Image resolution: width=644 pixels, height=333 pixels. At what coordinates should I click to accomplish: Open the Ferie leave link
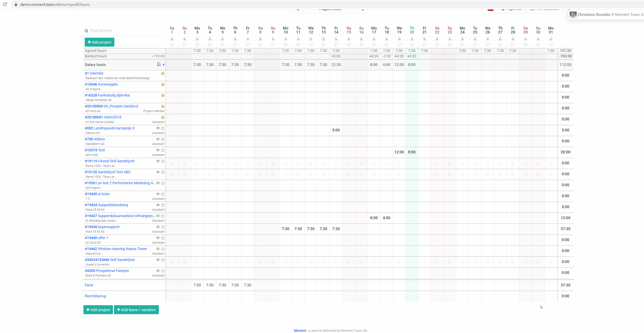click(x=89, y=285)
